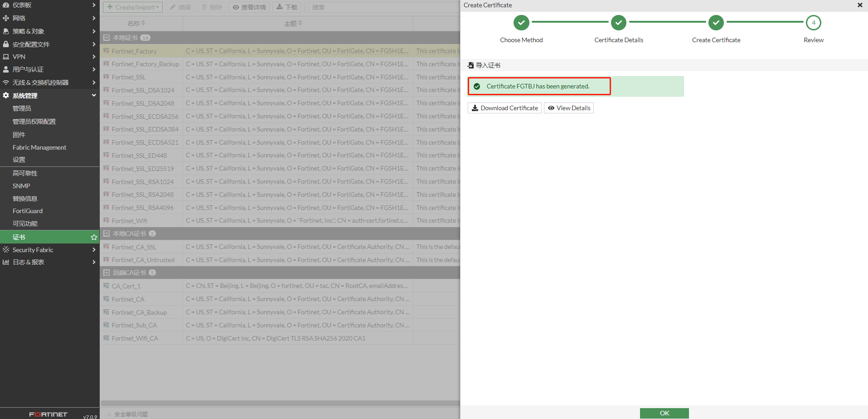868x419 pixels.
Task: Open the Create/Import dropdown
Action: pos(133,7)
